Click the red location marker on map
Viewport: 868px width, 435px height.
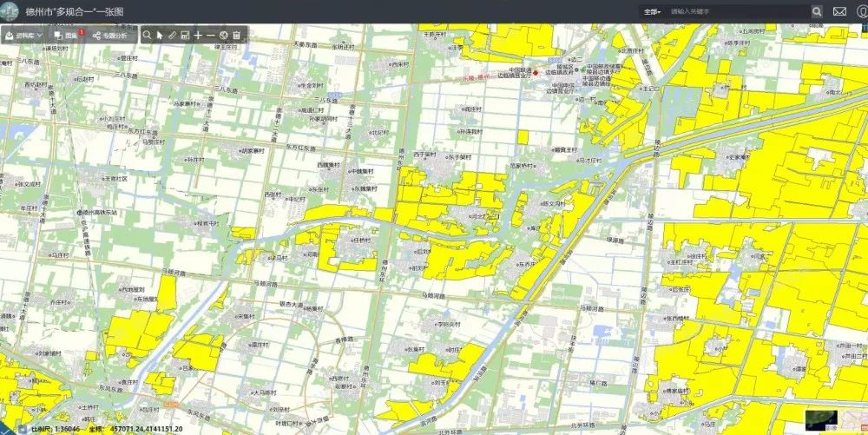[x=535, y=72]
